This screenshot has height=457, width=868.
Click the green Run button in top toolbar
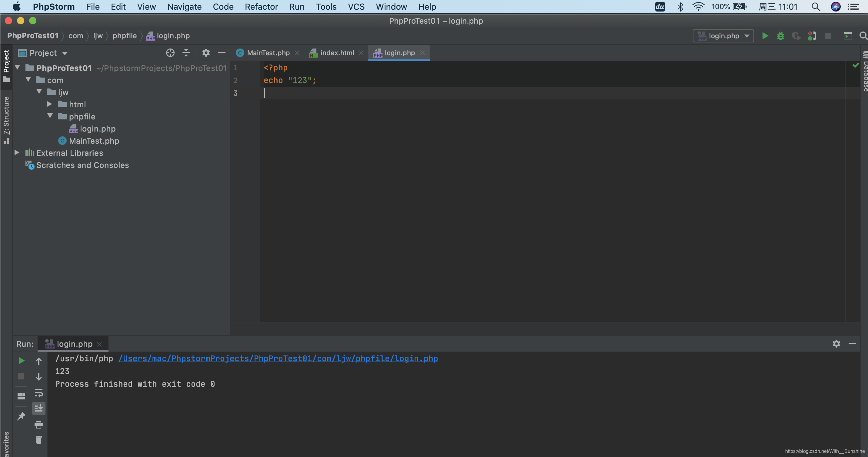pyautogui.click(x=765, y=36)
